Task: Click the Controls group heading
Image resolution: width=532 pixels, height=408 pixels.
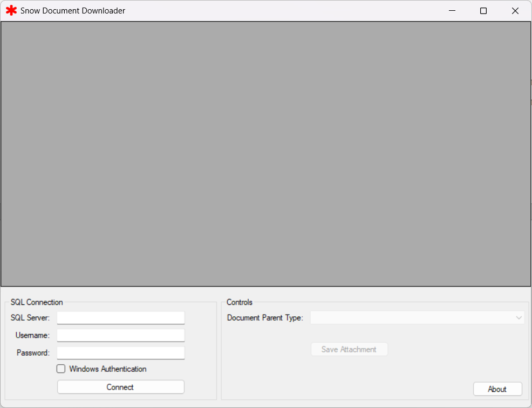Action: pyautogui.click(x=240, y=302)
